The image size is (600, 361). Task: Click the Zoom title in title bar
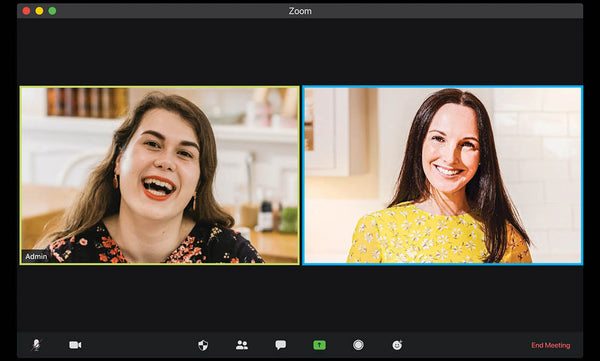(x=300, y=11)
